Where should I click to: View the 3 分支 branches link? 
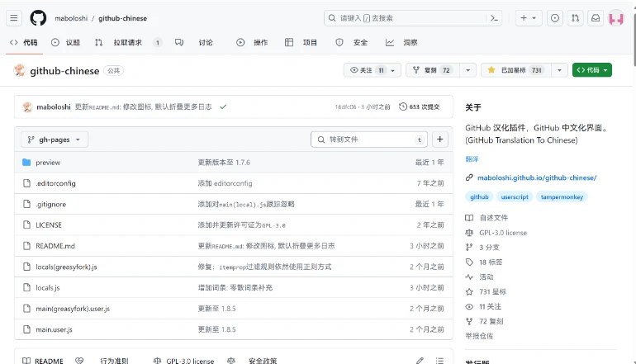[482, 248]
